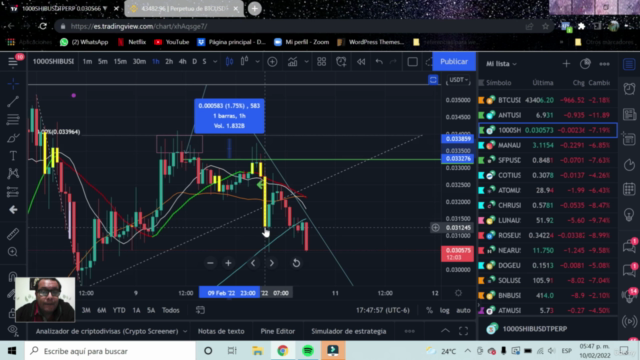Open the USDT currency dropdown

pyautogui.click(x=458, y=80)
